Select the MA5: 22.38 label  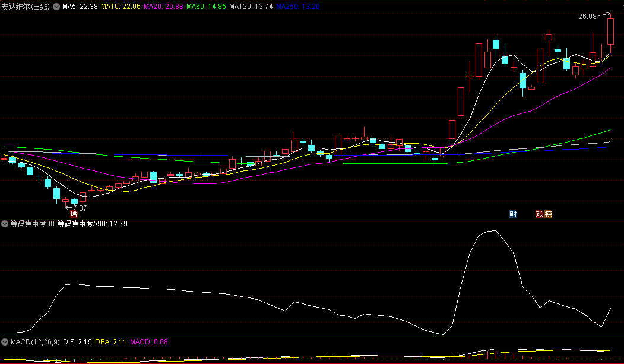pos(80,7)
